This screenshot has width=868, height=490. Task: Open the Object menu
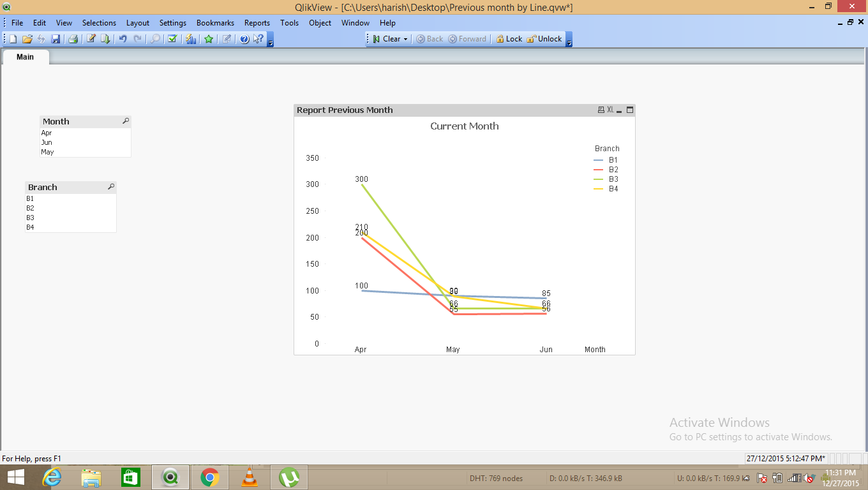[x=320, y=22]
